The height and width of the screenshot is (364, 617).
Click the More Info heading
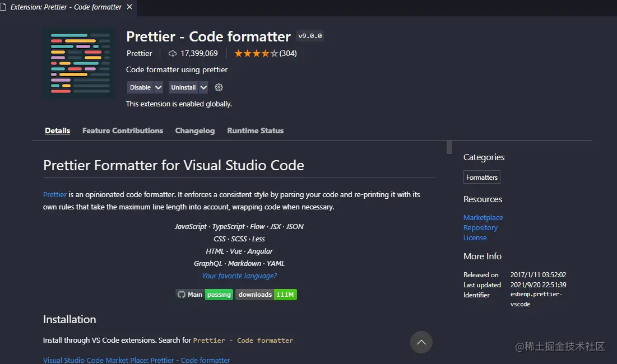[x=482, y=256]
